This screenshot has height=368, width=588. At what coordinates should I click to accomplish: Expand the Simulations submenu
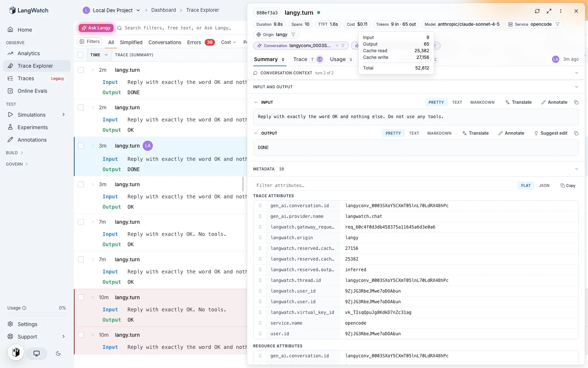[x=64, y=115]
